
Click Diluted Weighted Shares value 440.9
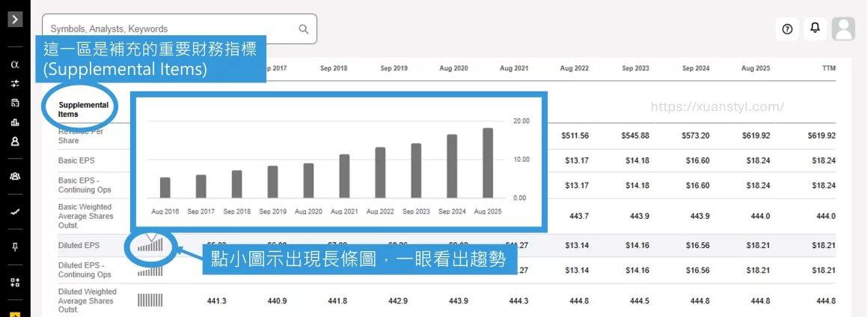pyautogui.click(x=278, y=301)
